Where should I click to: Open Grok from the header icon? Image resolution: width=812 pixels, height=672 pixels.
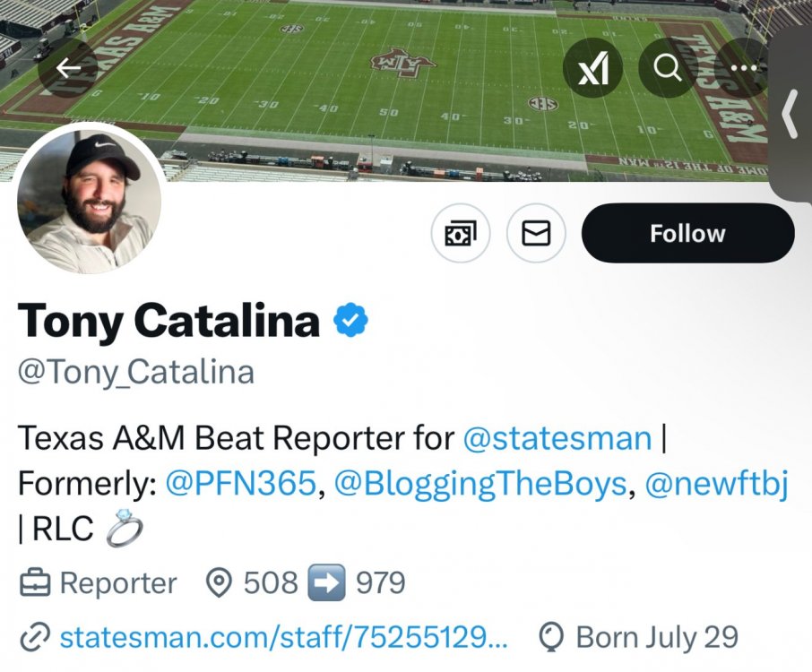click(592, 68)
